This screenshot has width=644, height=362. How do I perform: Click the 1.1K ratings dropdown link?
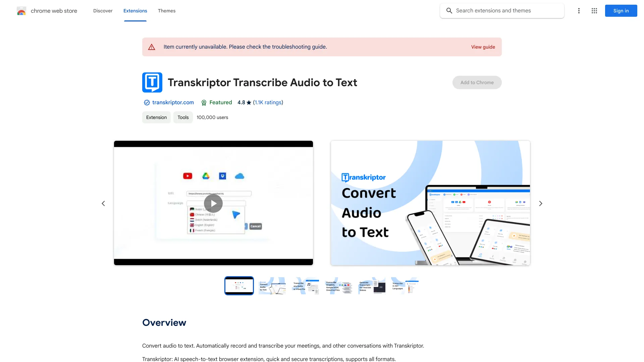click(268, 102)
